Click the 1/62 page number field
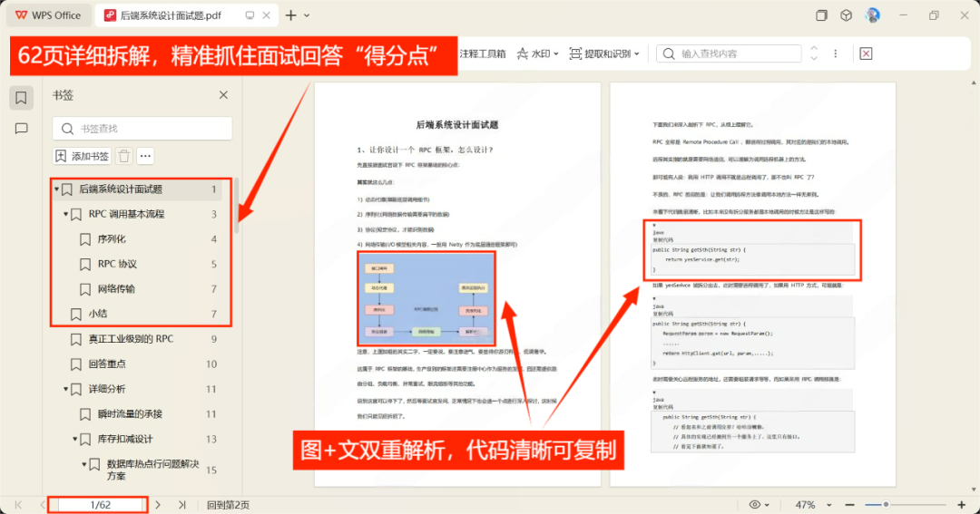 tap(100, 505)
